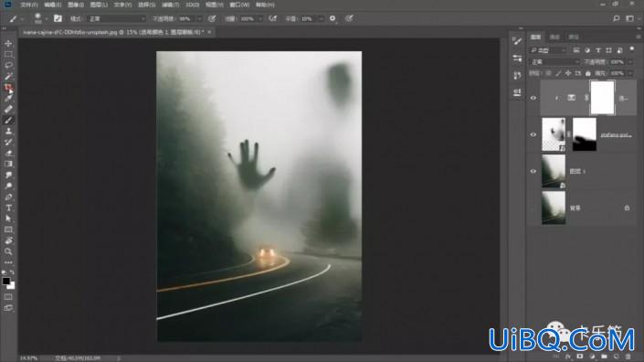The image size is (644, 362).
Task: Expand the Flow value dropdown
Action: pos(260,18)
